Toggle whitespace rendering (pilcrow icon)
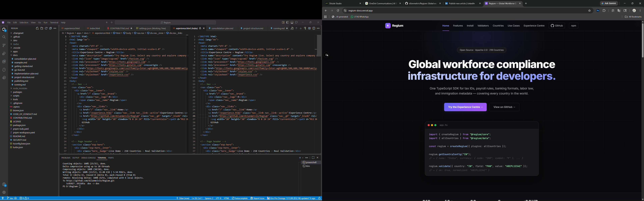This screenshot has width=644, height=201. click(x=305, y=28)
